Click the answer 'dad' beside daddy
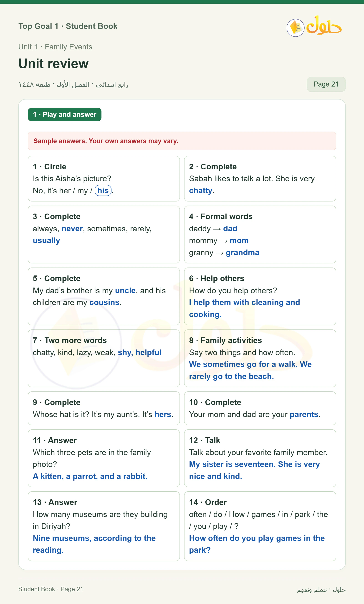The width and height of the screenshot is (364, 604). [x=230, y=229]
